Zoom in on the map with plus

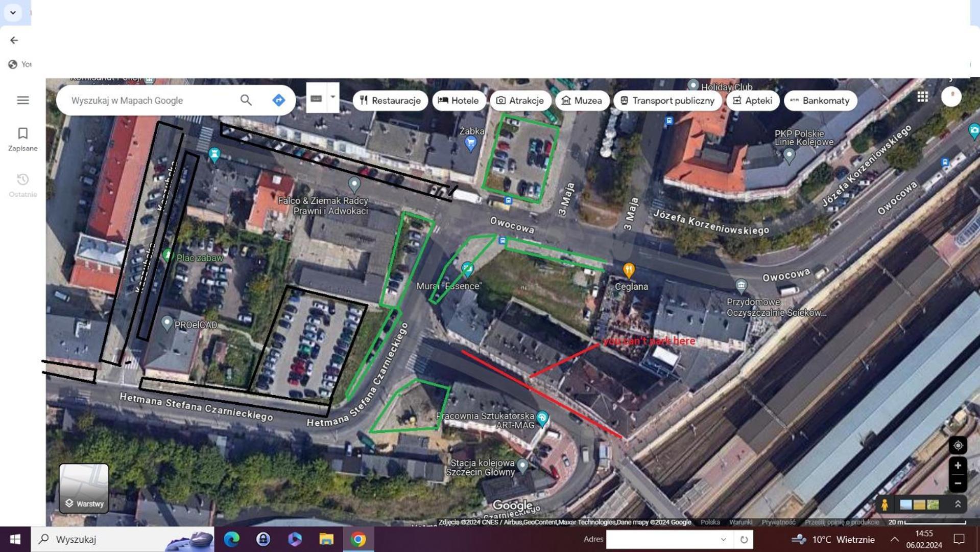pos(958,466)
